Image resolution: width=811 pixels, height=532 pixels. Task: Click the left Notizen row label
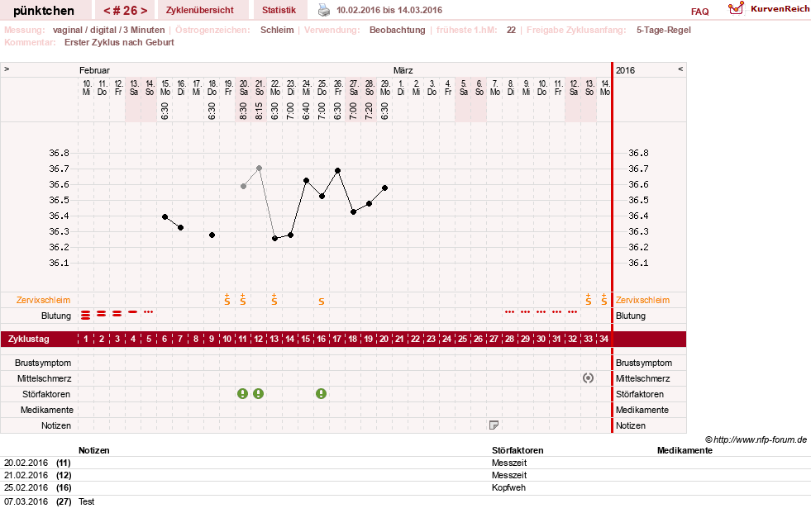[56, 425]
